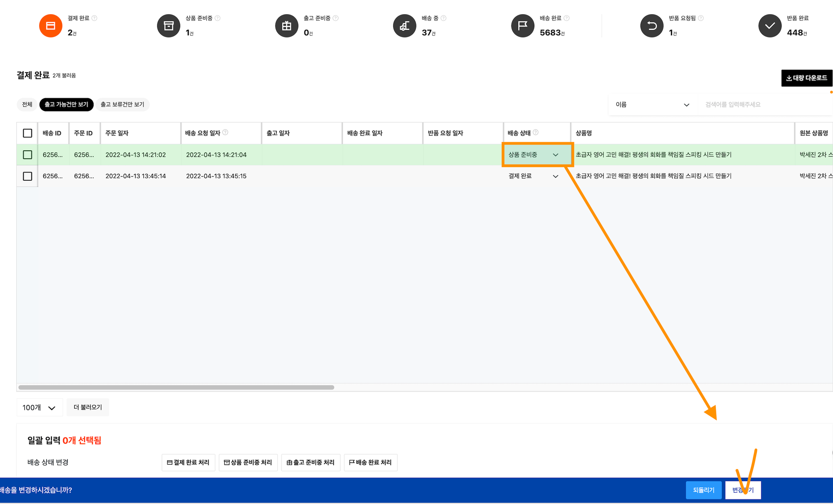833x504 pixels.
Task: Click the 반품 완료 checkmark icon
Action: pos(770,26)
